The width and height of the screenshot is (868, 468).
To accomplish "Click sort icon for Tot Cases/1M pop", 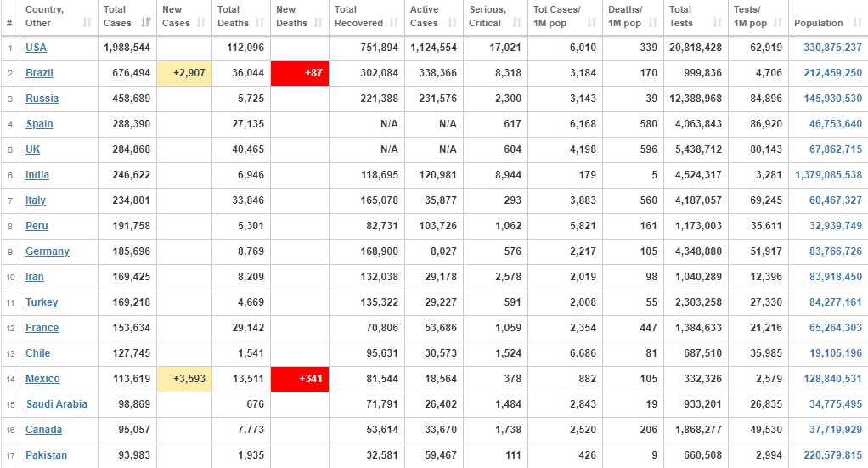I will pyautogui.click(x=591, y=23).
